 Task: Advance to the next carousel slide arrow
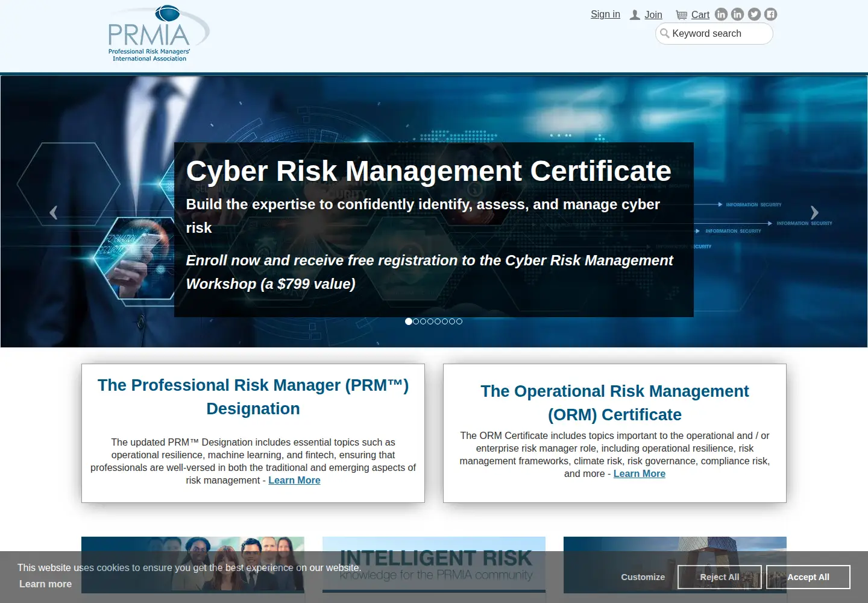tap(814, 212)
